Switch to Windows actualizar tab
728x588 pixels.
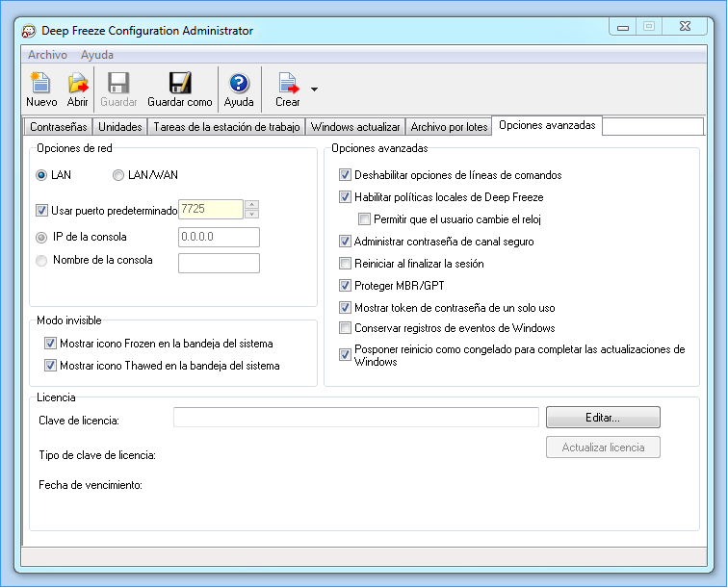355,127
